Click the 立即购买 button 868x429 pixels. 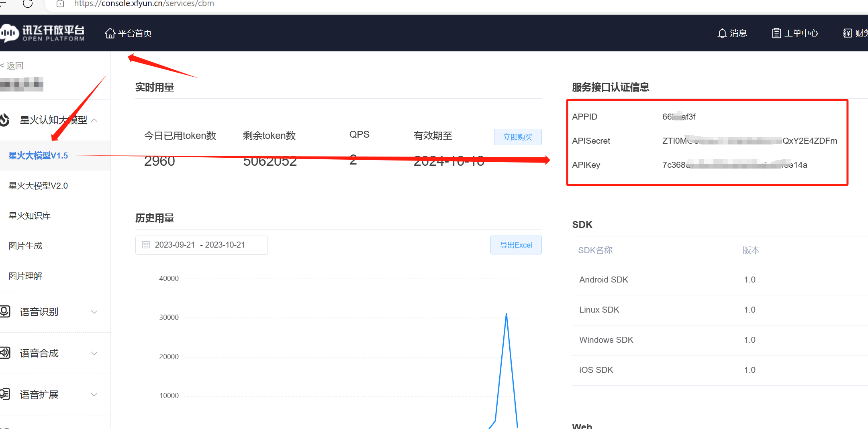tap(518, 137)
